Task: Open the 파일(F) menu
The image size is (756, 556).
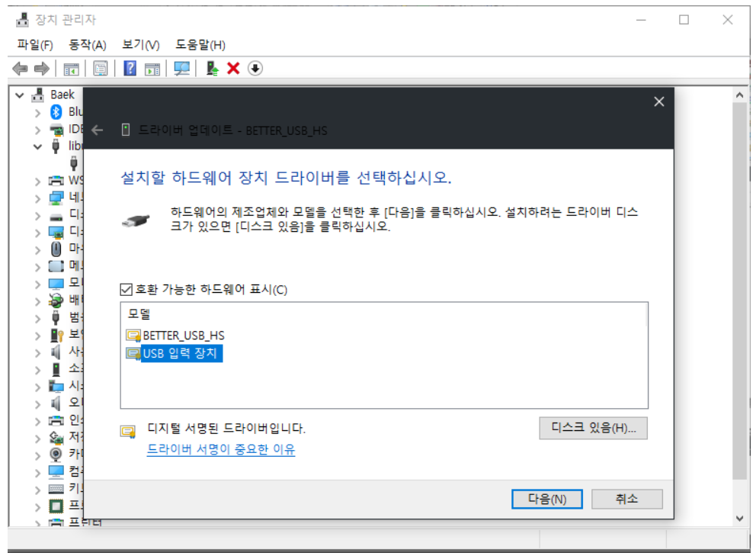Action: tap(35, 45)
